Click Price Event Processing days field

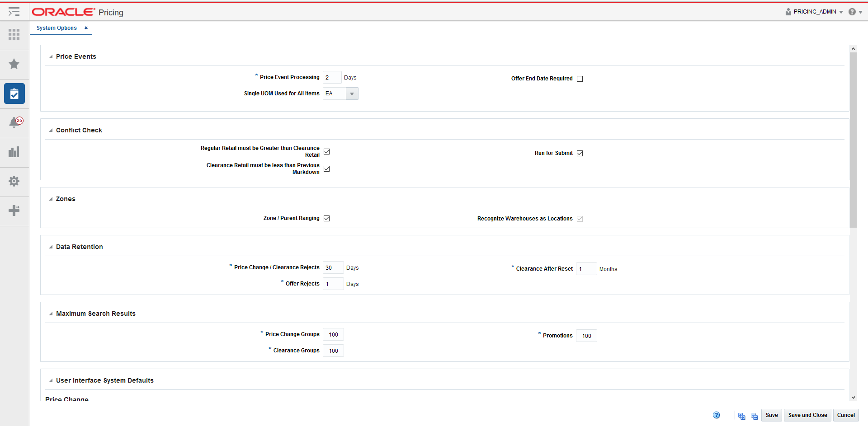[x=332, y=78]
